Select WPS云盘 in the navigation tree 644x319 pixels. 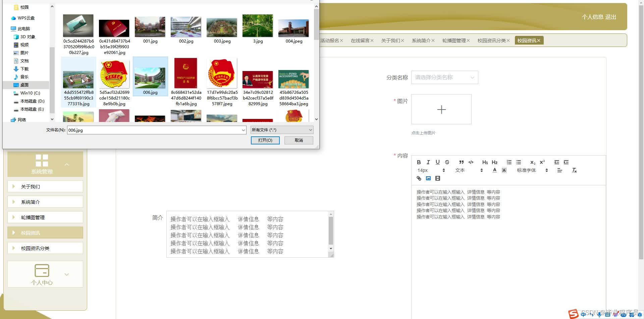pyautogui.click(x=26, y=18)
